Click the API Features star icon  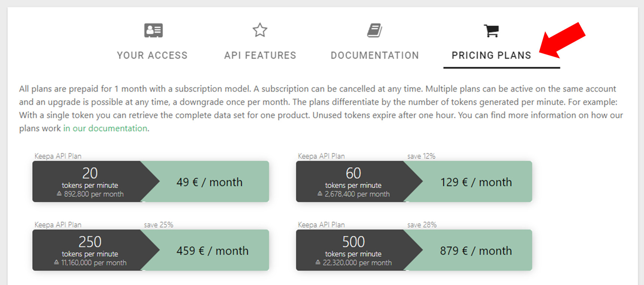(260, 30)
